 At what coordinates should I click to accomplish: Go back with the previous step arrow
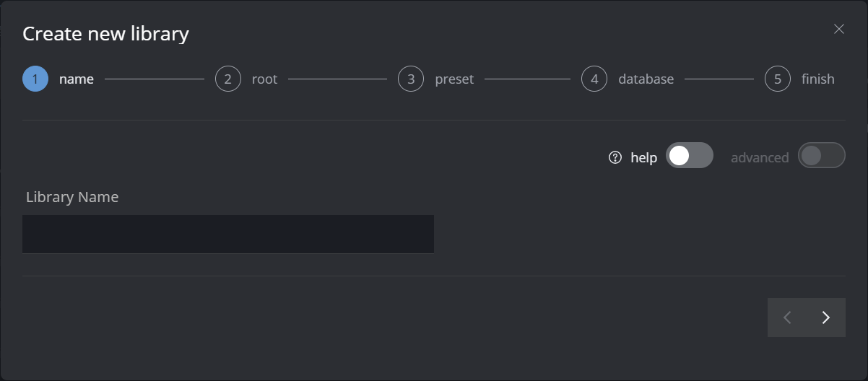pyautogui.click(x=787, y=317)
